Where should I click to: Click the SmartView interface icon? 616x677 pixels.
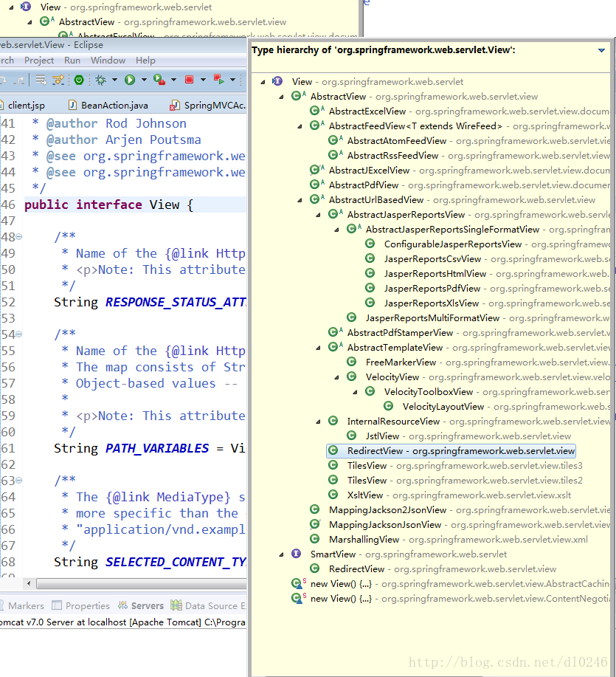point(296,554)
